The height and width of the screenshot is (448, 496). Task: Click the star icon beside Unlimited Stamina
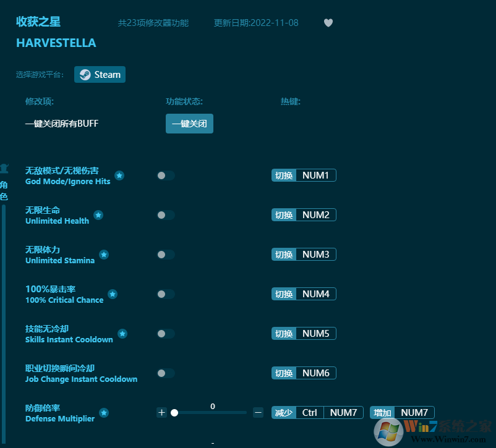point(104,255)
